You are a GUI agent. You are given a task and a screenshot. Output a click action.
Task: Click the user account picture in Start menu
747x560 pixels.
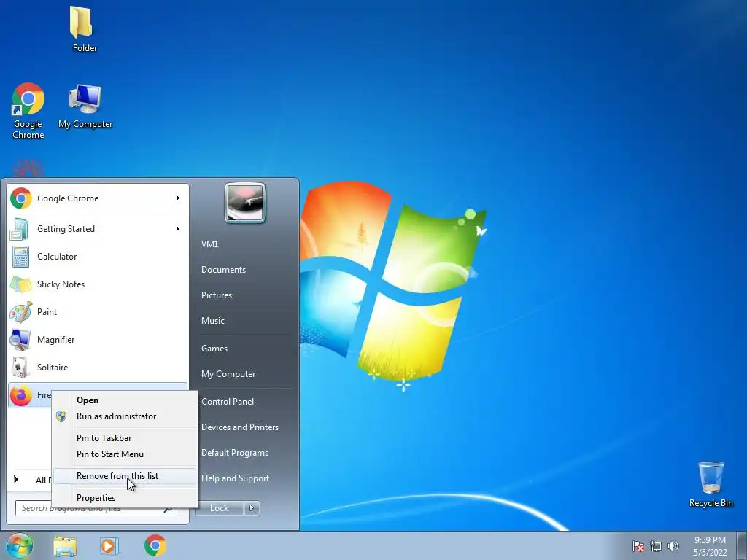(245, 203)
